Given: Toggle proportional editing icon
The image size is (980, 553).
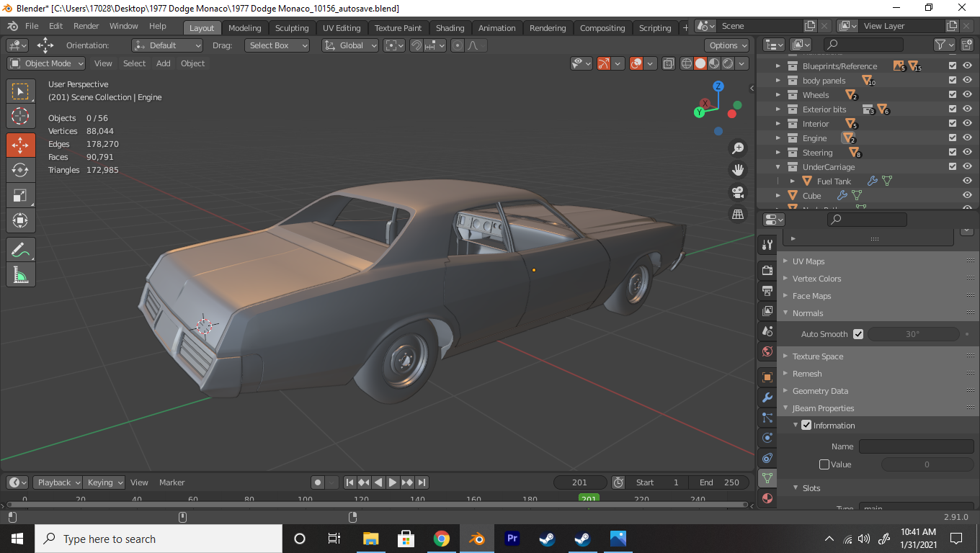Looking at the screenshot, I should point(457,45).
